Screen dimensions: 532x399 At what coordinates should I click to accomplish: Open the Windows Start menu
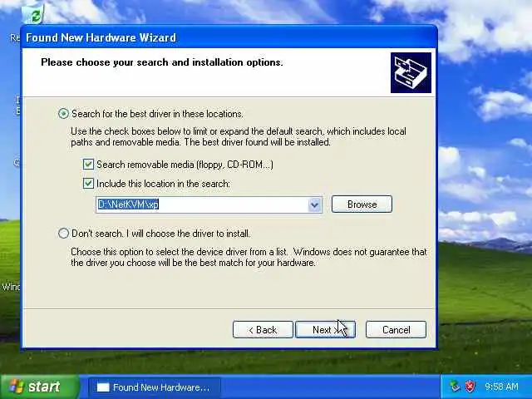pos(39,387)
